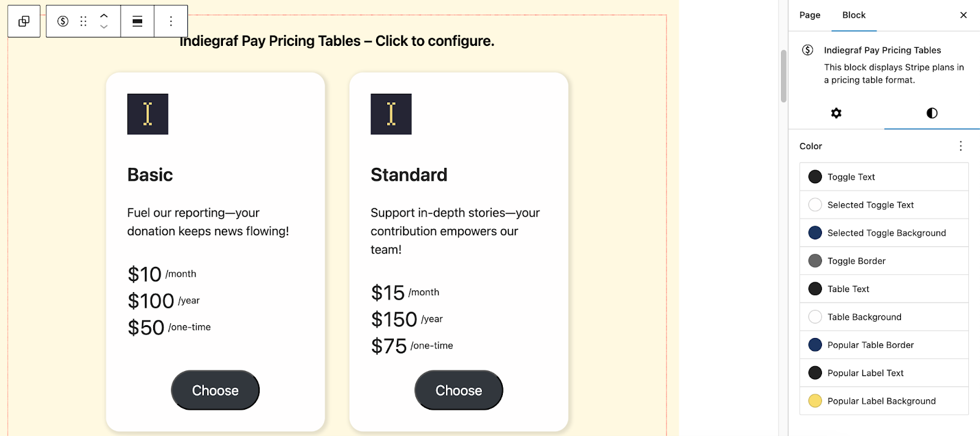
Task: Open the Color panel options menu
Action: (x=960, y=146)
